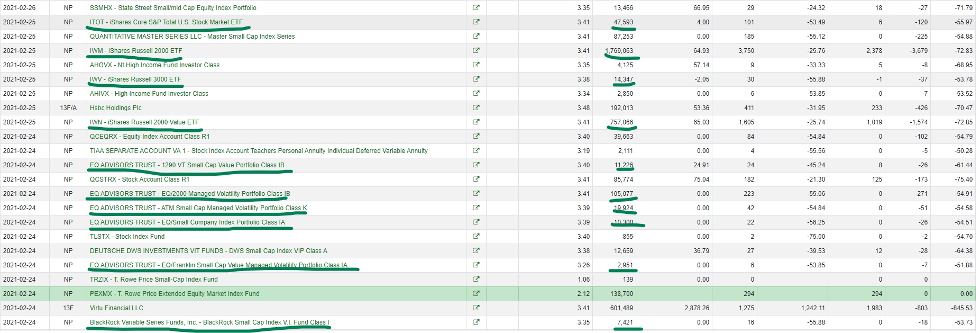Open external link icon for TLSTX row

pyautogui.click(x=476, y=237)
